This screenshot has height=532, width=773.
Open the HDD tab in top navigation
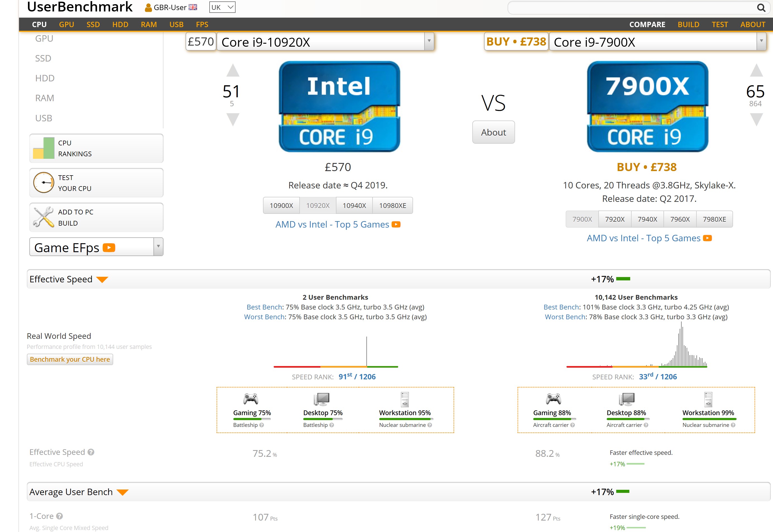tap(120, 24)
